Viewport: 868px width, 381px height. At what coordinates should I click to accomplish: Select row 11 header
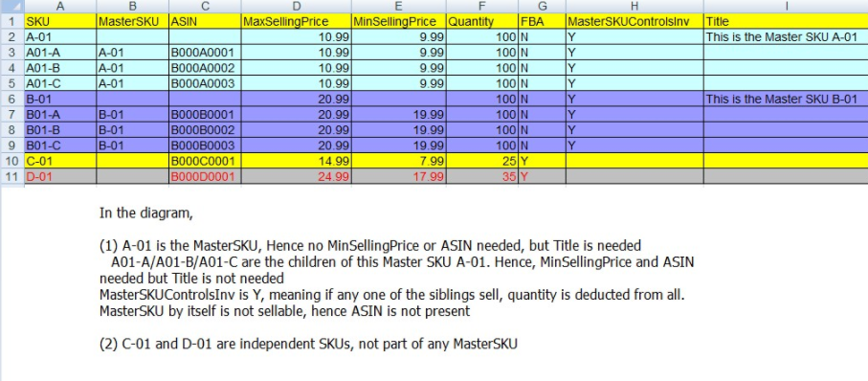tap(11, 177)
